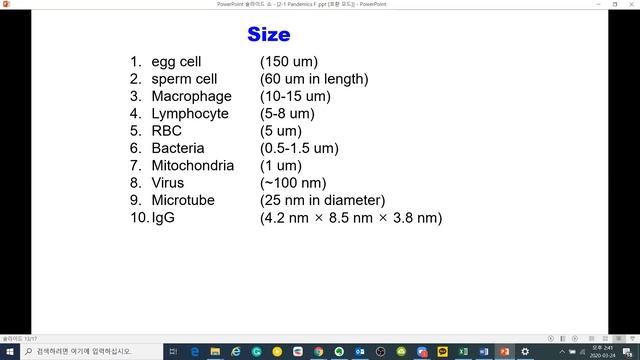
Task: Click the "(10-15 um)" size value
Action: pyautogui.click(x=295, y=96)
